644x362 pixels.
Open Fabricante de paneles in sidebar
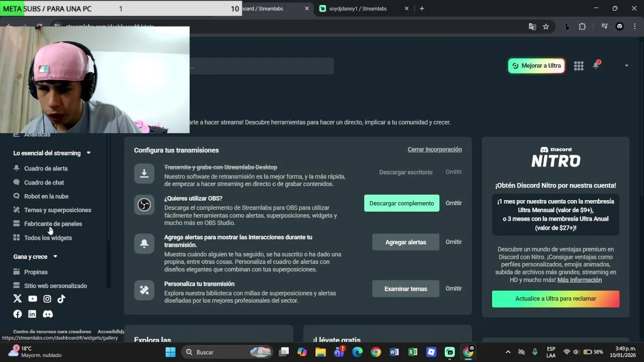(53, 224)
